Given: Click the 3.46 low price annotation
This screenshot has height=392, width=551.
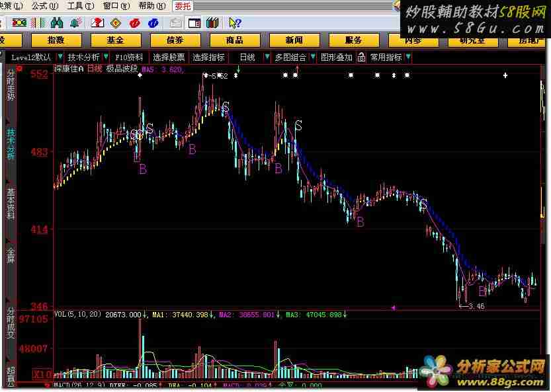Looking at the screenshot, I should pyautogui.click(x=476, y=306).
